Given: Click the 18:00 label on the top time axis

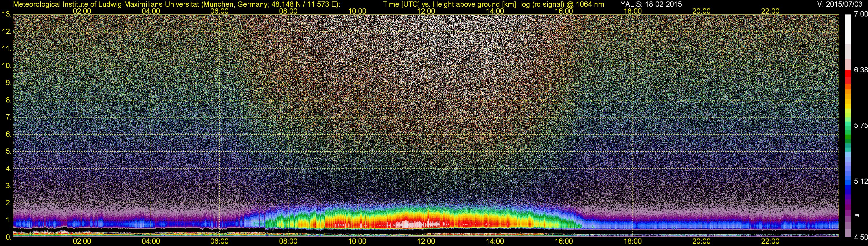Looking at the screenshot, I should (x=632, y=11).
